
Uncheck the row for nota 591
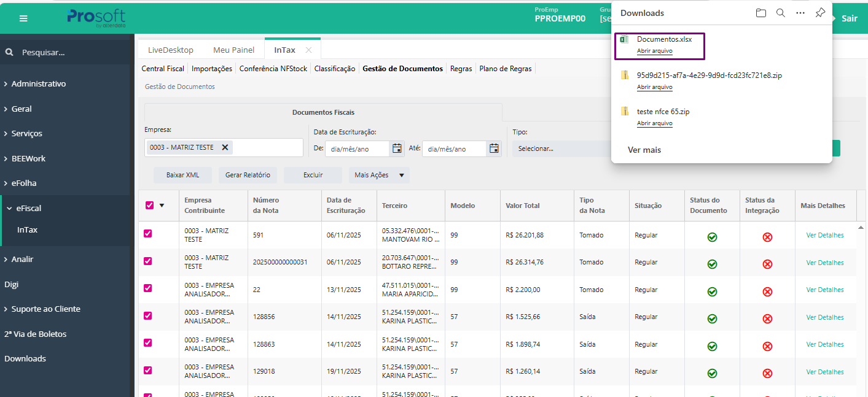coord(147,234)
